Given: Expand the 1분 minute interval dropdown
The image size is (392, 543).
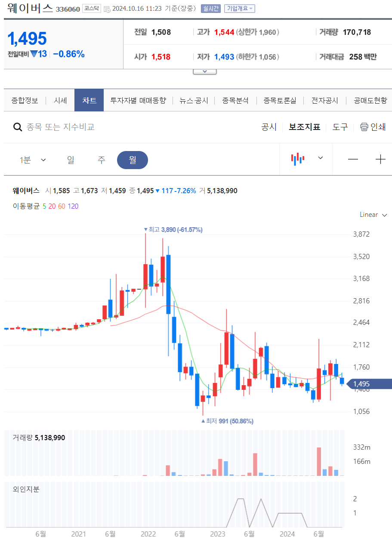Looking at the screenshot, I should 33,160.
